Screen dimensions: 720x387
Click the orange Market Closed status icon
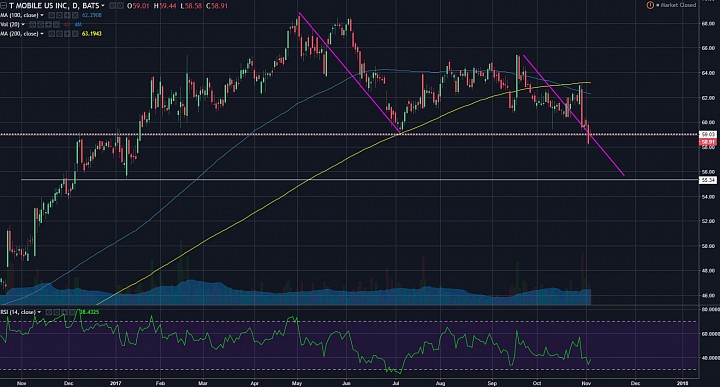pos(650,5)
